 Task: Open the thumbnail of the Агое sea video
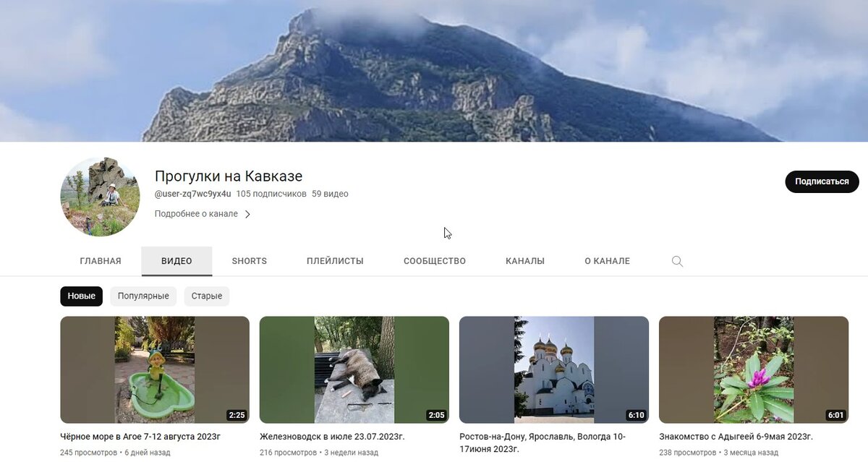[153, 369]
